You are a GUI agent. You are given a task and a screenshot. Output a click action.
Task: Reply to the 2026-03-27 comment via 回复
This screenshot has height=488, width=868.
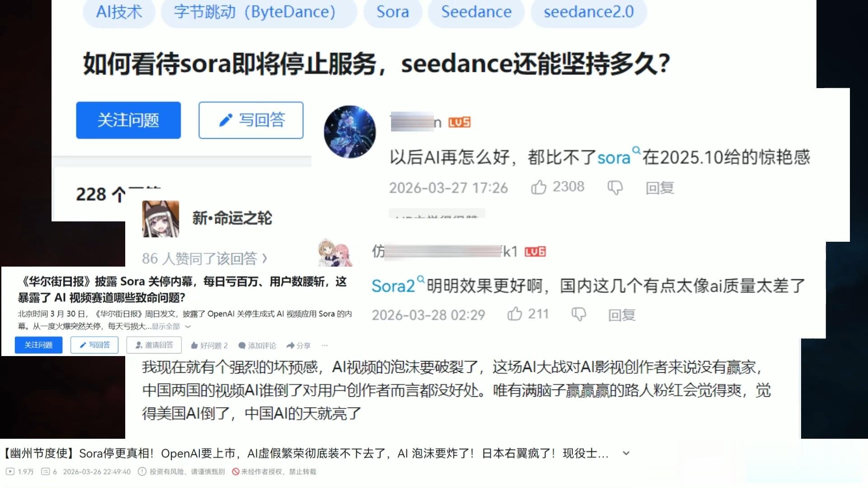tap(660, 188)
